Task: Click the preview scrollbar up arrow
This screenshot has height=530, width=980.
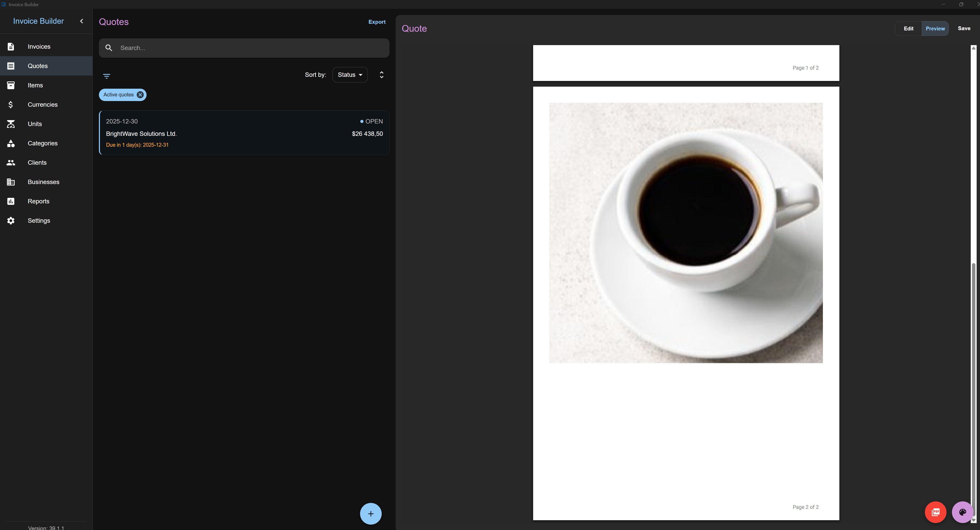Action: click(x=974, y=48)
